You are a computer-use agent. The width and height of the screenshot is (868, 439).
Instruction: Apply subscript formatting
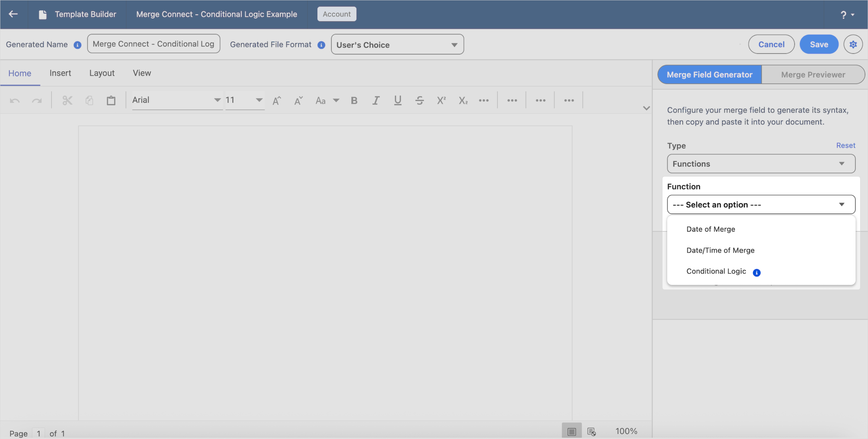point(463,100)
